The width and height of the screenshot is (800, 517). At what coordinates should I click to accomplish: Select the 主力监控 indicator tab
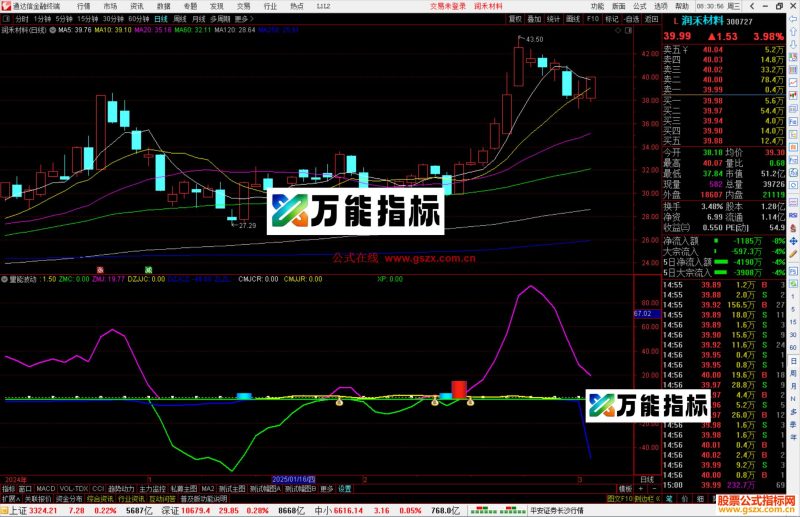(153, 488)
